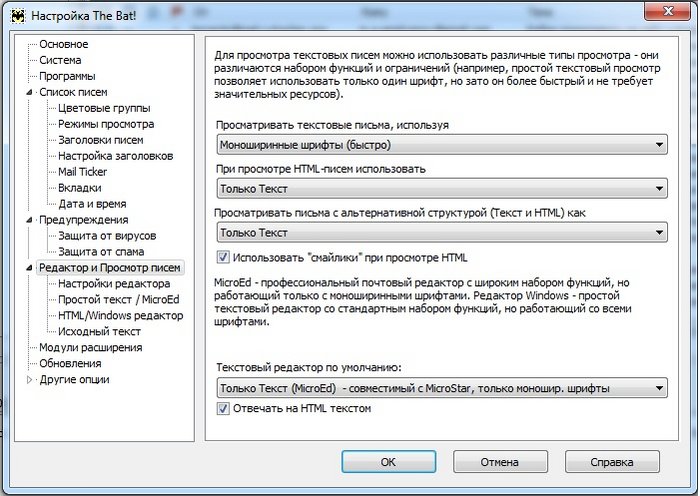The height and width of the screenshot is (496, 700).
Task: Close the Настройка The Bat! dialog
Action: tap(667, 11)
